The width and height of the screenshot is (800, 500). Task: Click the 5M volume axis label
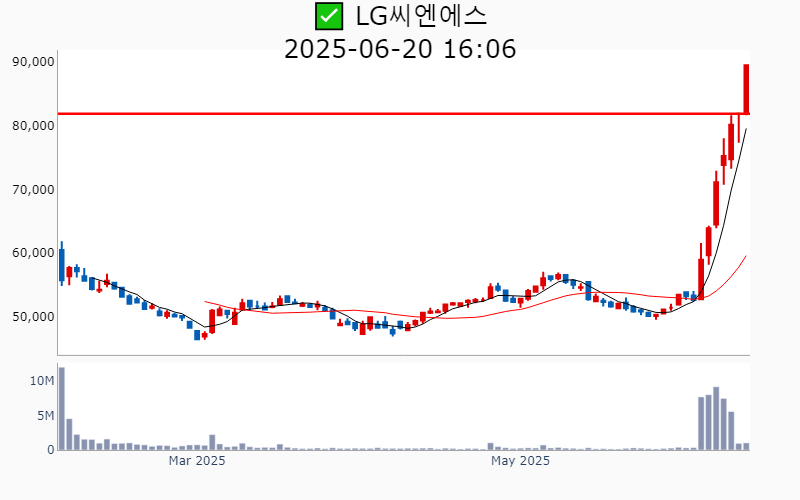45,416
